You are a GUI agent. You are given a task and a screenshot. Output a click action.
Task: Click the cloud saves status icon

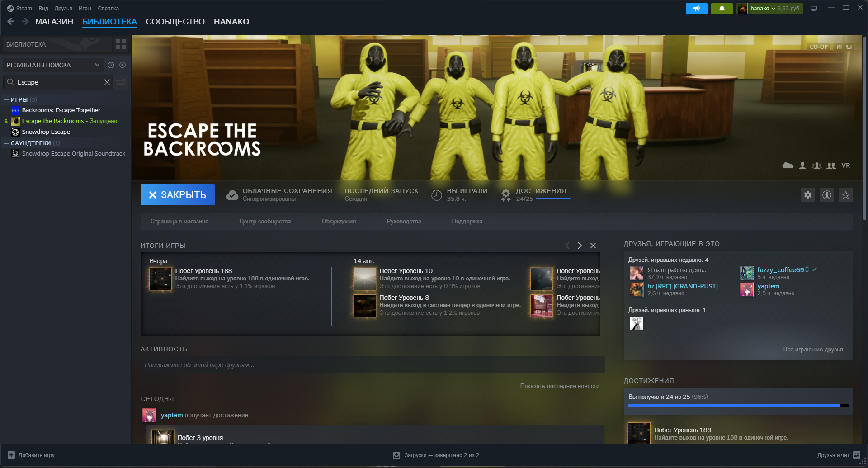pyautogui.click(x=232, y=195)
